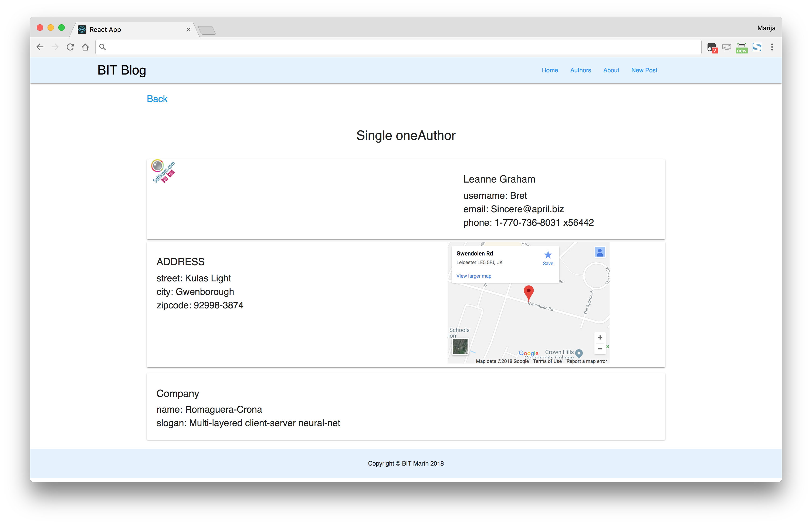Viewport: 812px width, 525px height.
Task: Click the browser home icon
Action: tap(85, 47)
